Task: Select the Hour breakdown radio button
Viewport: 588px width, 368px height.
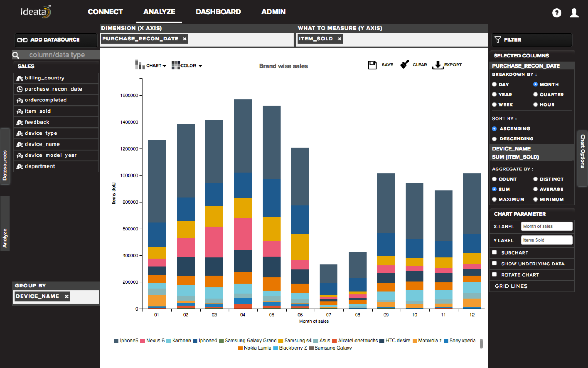Action: point(535,104)
